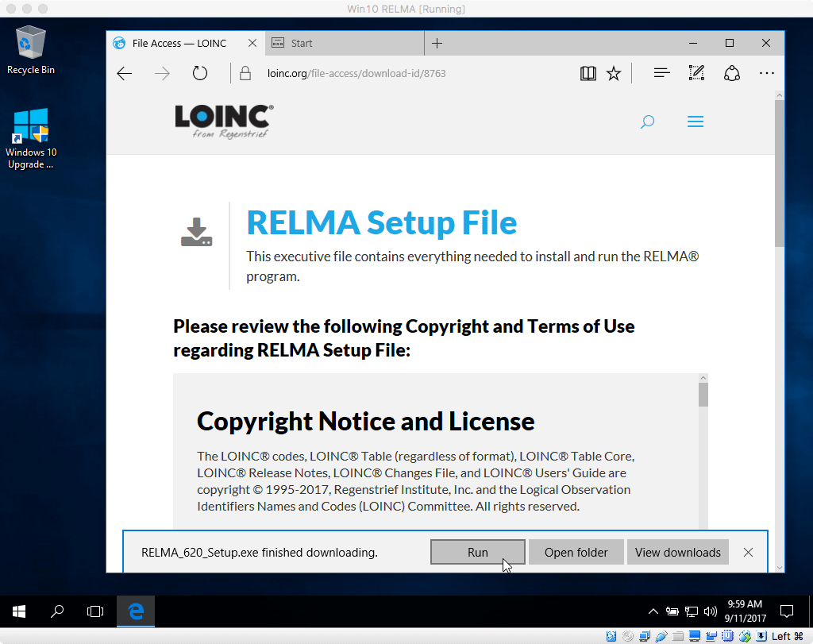Click the license box scrollbar thumb
The height and width of the screenshot is (644, 813).
[x=703, y=395]
